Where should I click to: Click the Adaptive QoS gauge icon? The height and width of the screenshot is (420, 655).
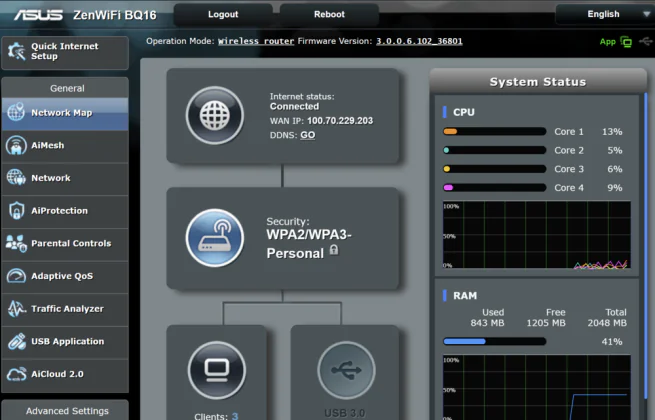pyautogui.click(x=16, y=276)
